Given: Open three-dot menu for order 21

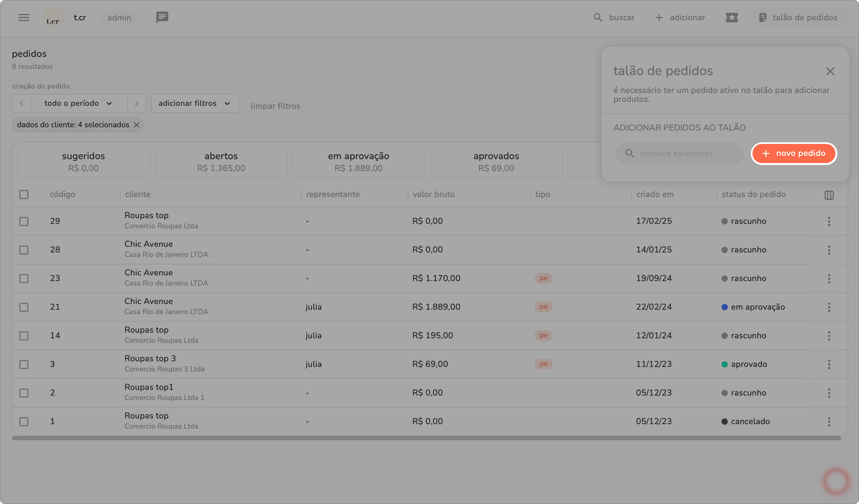Looking at the screenshot, I should coord(829,307).
